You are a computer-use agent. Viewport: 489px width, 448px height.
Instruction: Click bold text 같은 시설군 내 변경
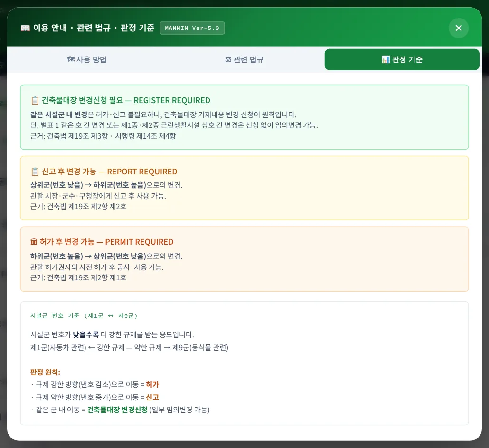(58, 114)
